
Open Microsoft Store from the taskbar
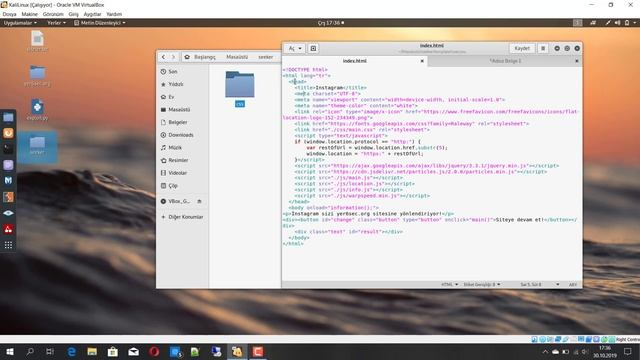[113, 351]
